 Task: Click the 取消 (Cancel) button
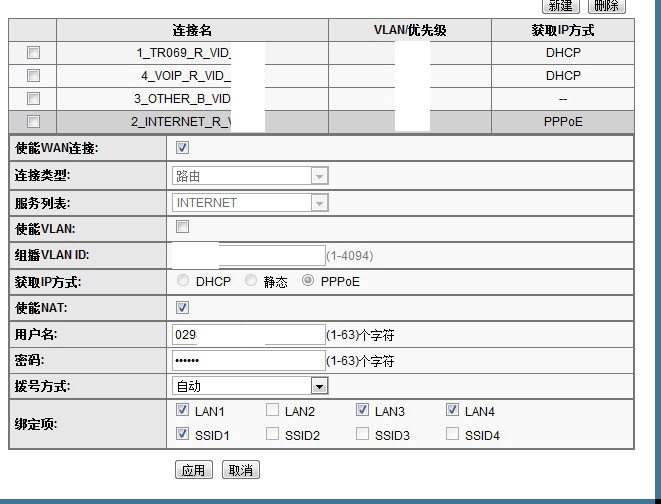[241, 470]
